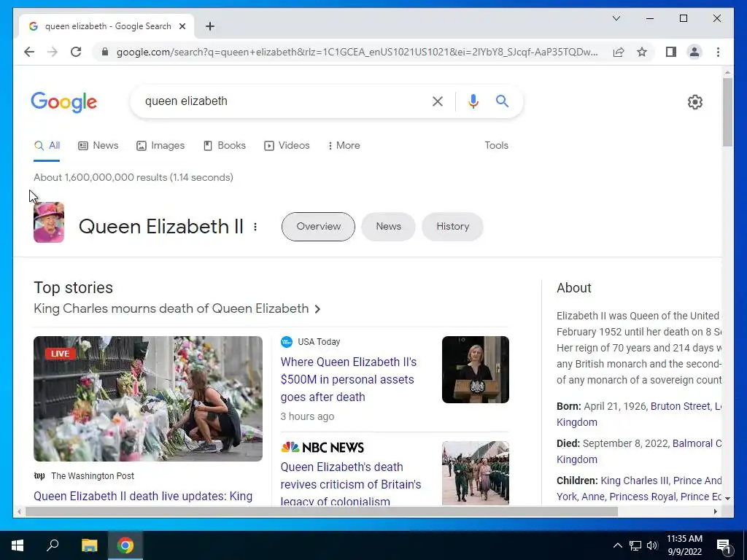Click the forward navigation arrow
The image size is (747, 560).
[x=53, y=52]
